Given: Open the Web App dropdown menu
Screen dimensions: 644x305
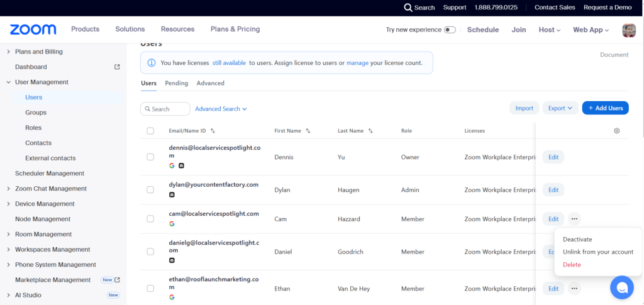Looking at the screenshot, I should pos(591,30).
